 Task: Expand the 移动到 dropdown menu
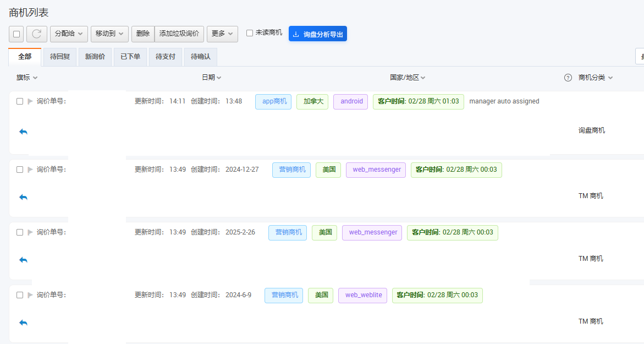[x=109, y=34]
